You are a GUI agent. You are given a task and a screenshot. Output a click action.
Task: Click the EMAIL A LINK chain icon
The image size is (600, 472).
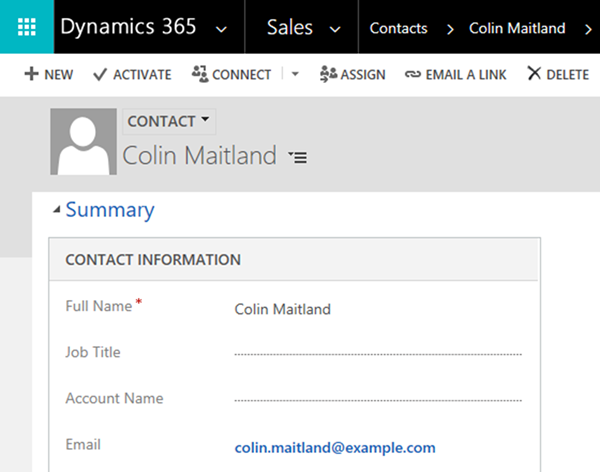pyautogui.click(x=412, y=75)
